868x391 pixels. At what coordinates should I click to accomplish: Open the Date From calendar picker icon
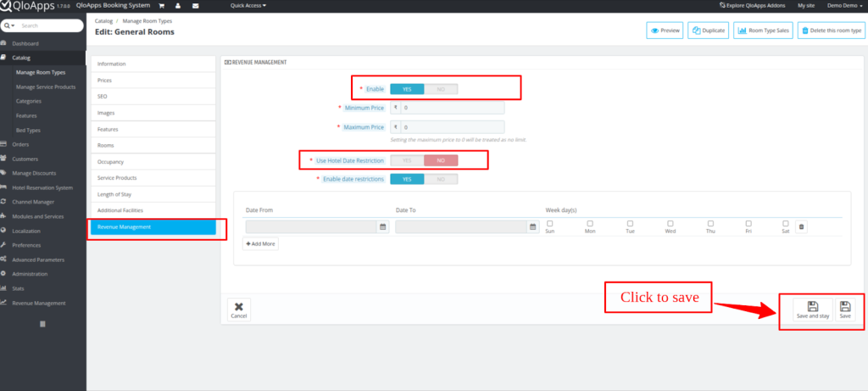382,226
